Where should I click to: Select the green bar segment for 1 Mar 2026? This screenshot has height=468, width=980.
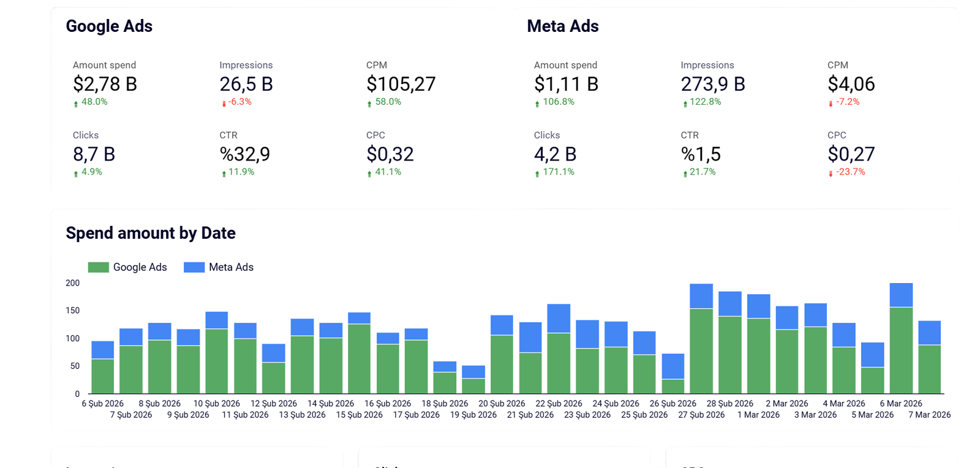coord(758,356)
